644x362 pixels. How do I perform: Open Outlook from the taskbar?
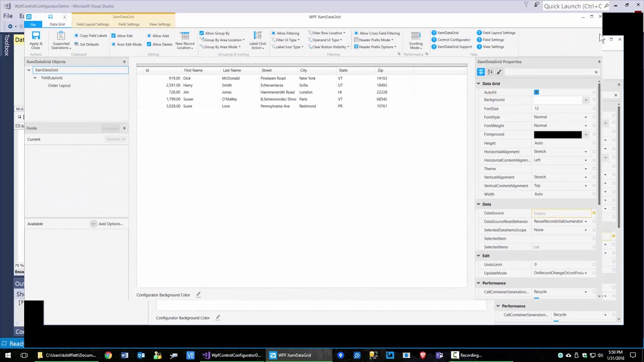pyautogui.click(x=141, y=355)
